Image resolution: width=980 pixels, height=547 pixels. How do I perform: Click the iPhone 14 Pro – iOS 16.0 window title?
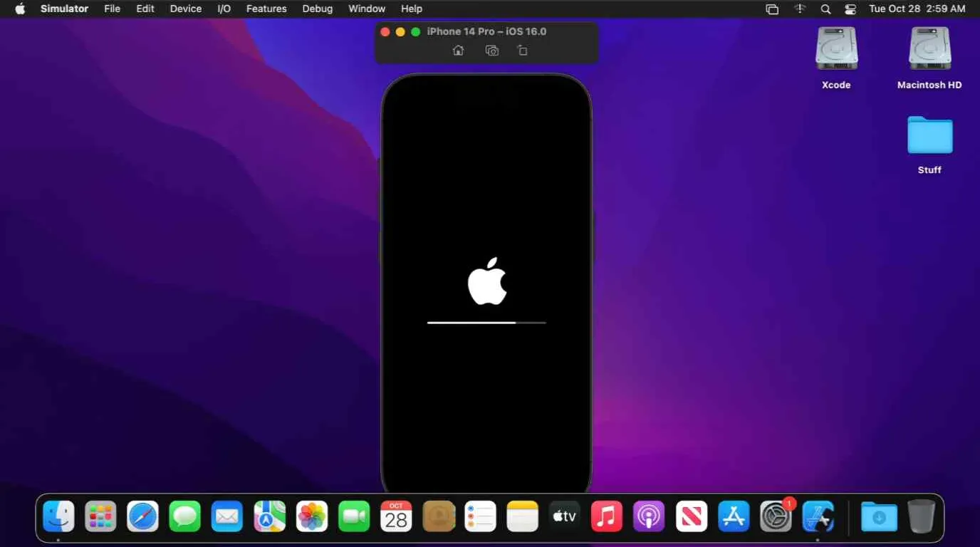click(486, 31)
